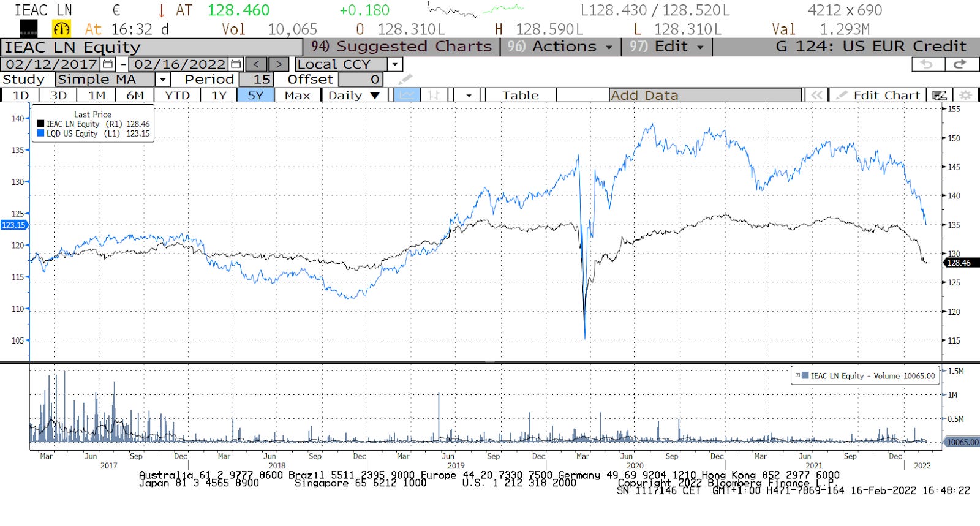Click the double left chevron collapse icon
The width and height of the screenshot is (980, 526).
(x=816, y=96)
